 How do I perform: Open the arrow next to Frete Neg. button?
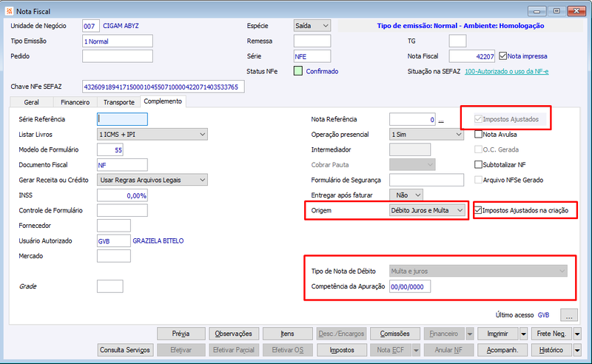[577, 334]
